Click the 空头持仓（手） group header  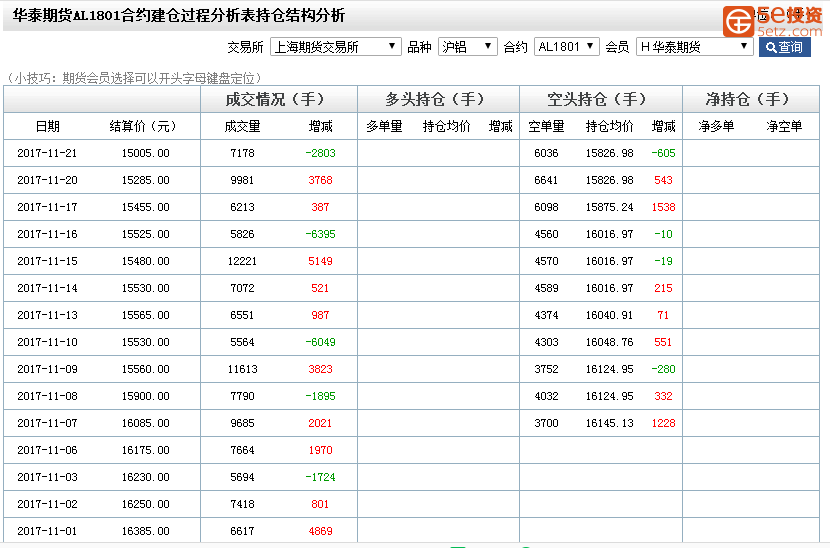pos(597,99)
